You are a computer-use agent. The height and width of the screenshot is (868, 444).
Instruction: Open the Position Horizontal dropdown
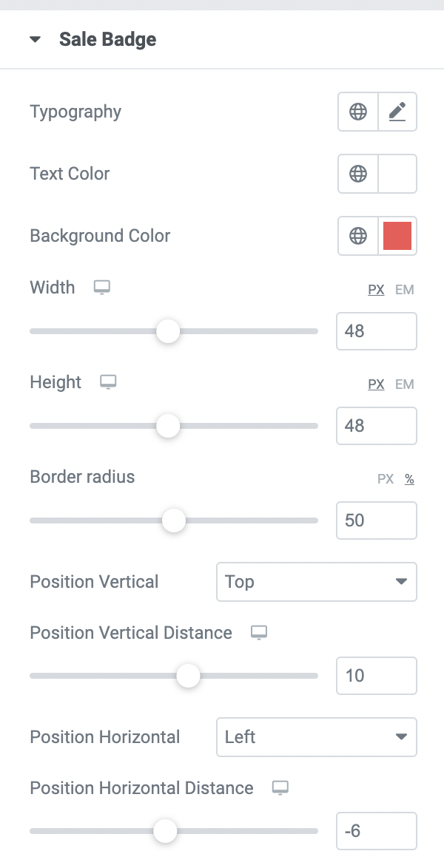tap(317, 737)
